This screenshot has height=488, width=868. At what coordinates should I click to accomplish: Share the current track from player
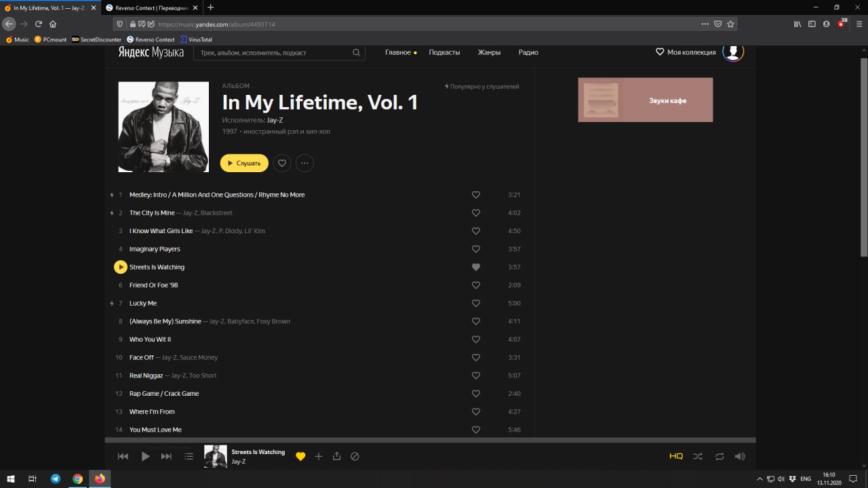[x=336, y=456]
